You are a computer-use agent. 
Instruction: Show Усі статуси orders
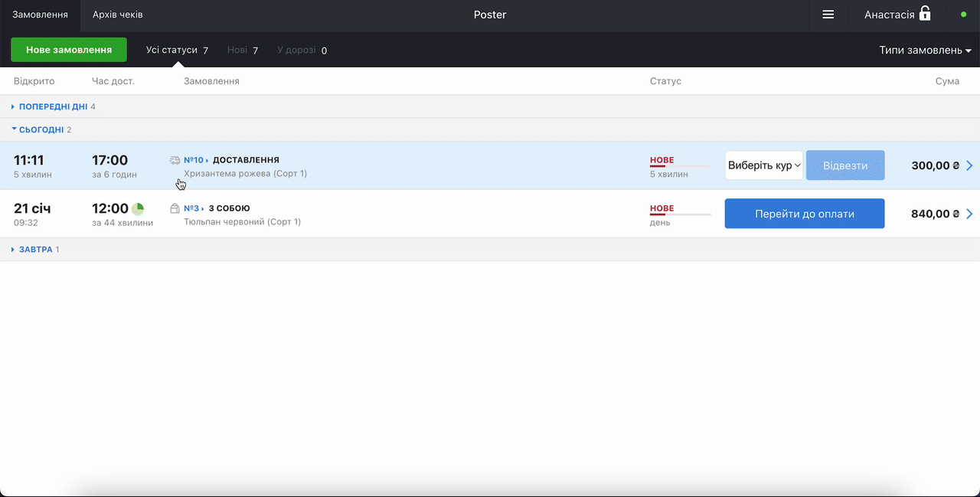[x=177, y=51]
